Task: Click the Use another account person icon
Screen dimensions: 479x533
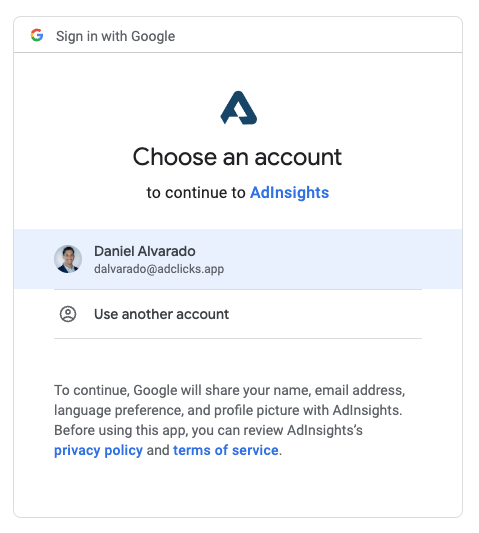Action: 68,314
